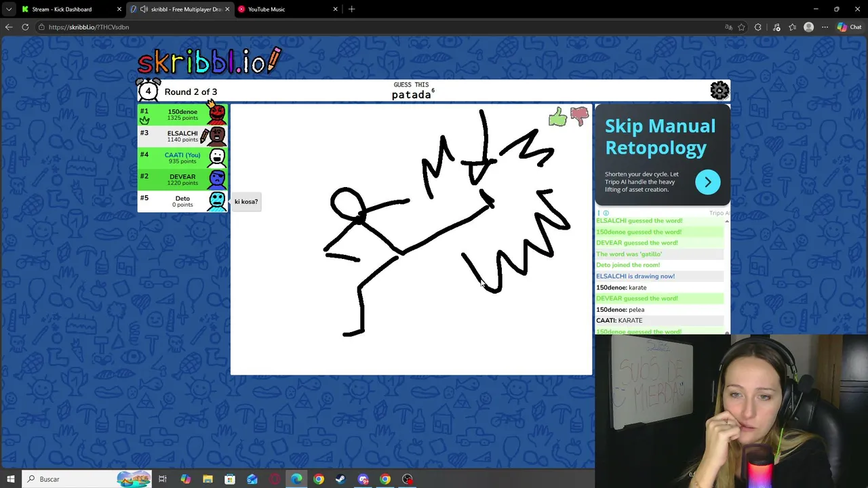Viewport: 868px width, 488px height.
Task: Go back in browser history
Action: (x=9, y=27)
